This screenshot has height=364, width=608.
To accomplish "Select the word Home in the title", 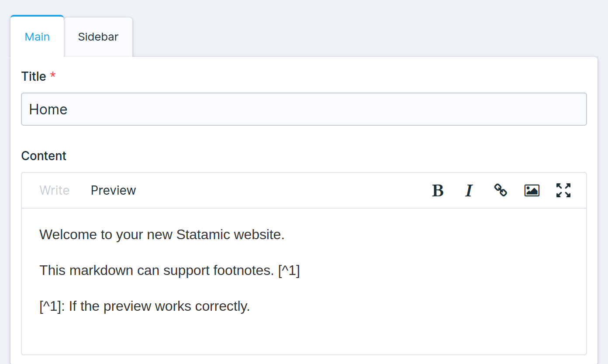I will [48, 109].
